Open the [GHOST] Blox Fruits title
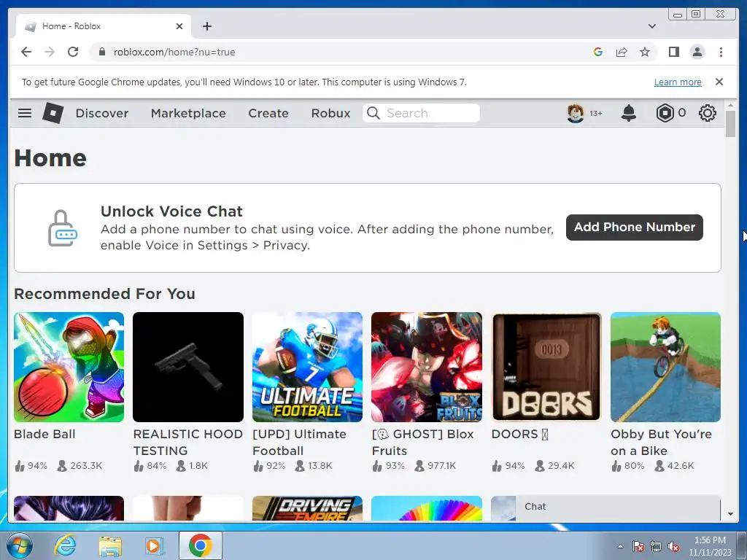The image size is (747, 560). pos(422,442)
